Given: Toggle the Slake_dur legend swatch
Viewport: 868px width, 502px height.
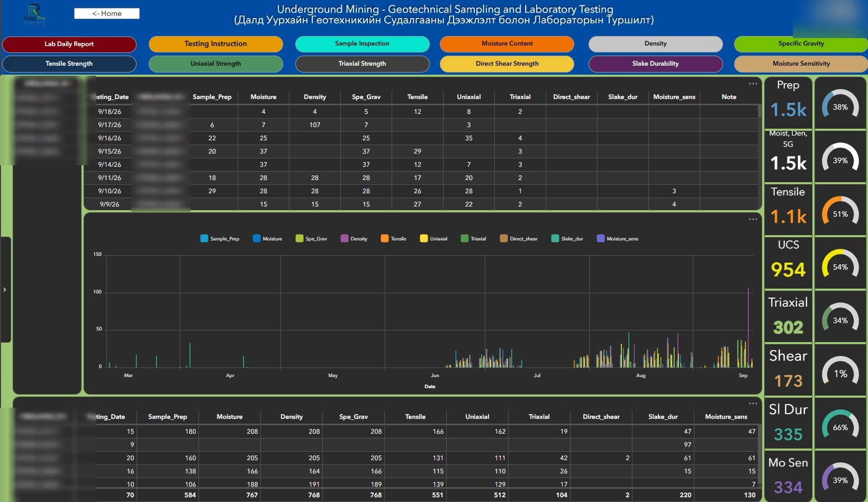Looking at the screenshot, I should [x=555, y=238].
